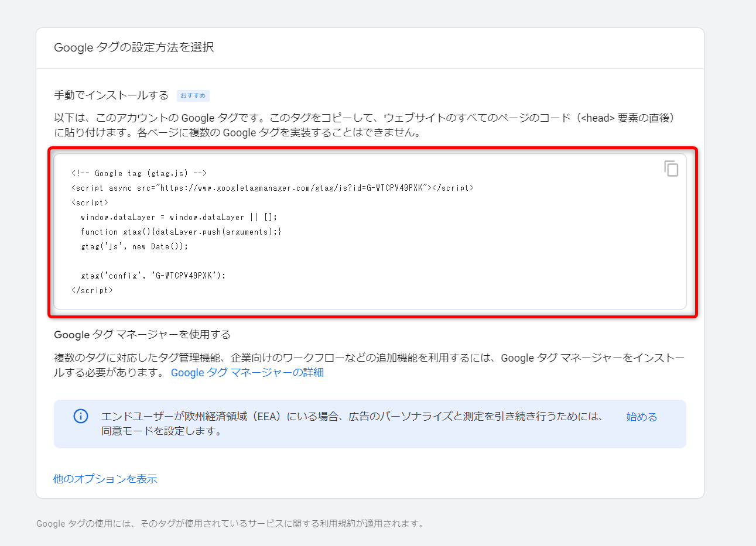Viewport: 756px width, 546px height.
Task: Click the EEA consent mode message text
Action: click(x=352, y=424)
